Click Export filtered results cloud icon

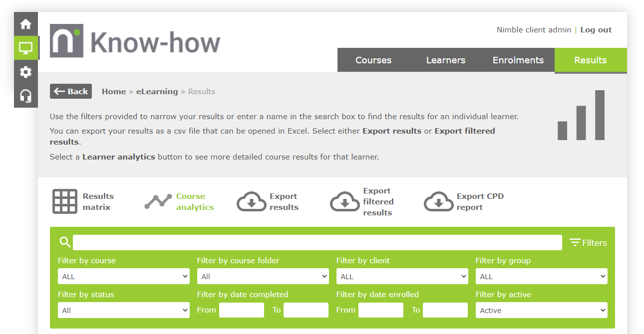coord(344,201)
